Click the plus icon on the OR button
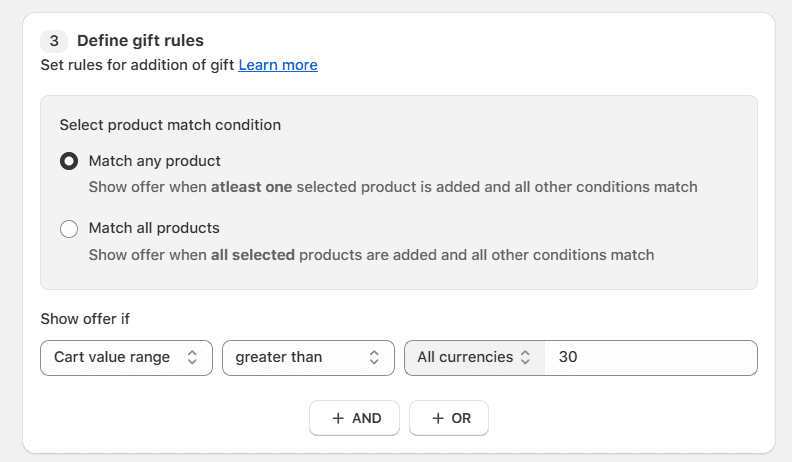 point(438,419)
